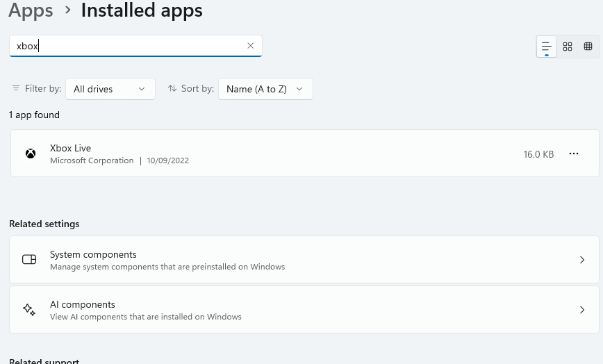The image size is (603, 364).
Task: Switch to table view layout
Action: click(588, 47)
